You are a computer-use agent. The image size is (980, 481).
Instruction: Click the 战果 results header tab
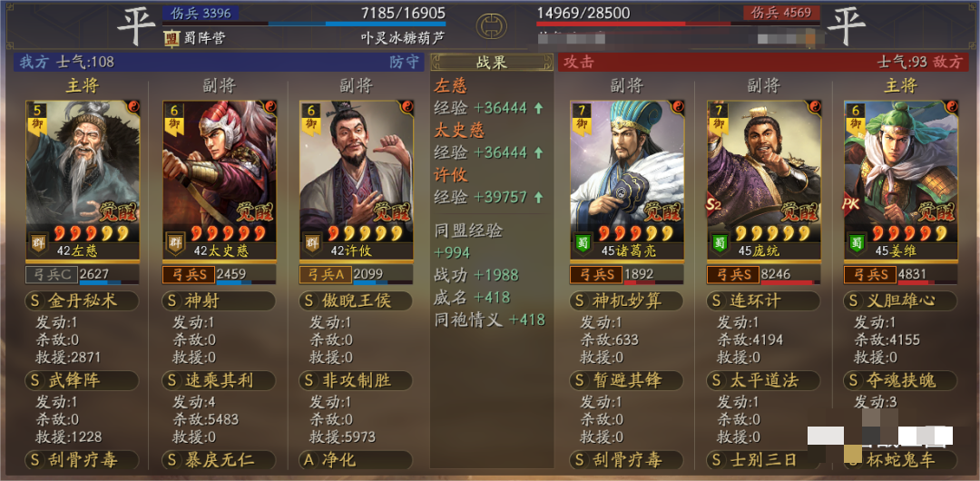point(491,63)
